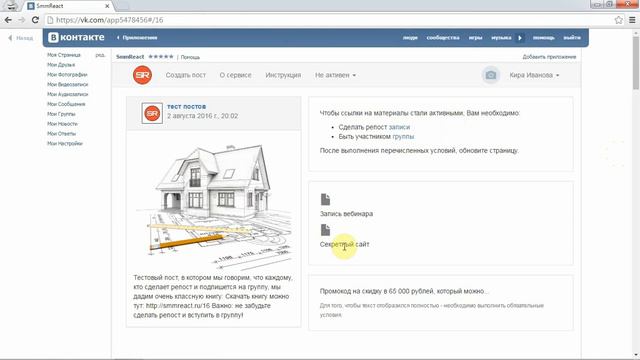
Task: Click the SmmReact app title
Action: click(130, 57)
